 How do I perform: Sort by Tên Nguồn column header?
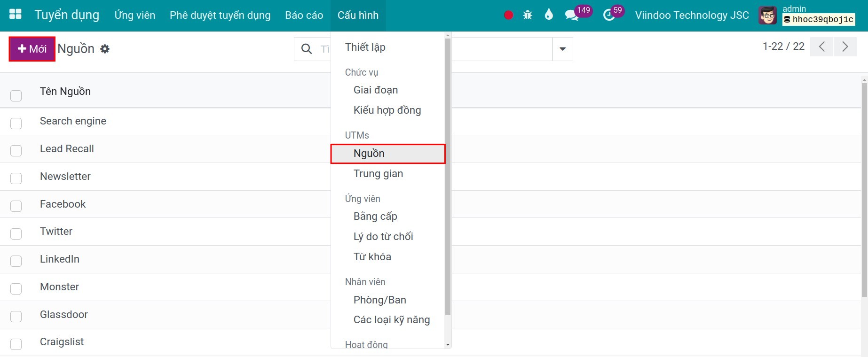65,91
